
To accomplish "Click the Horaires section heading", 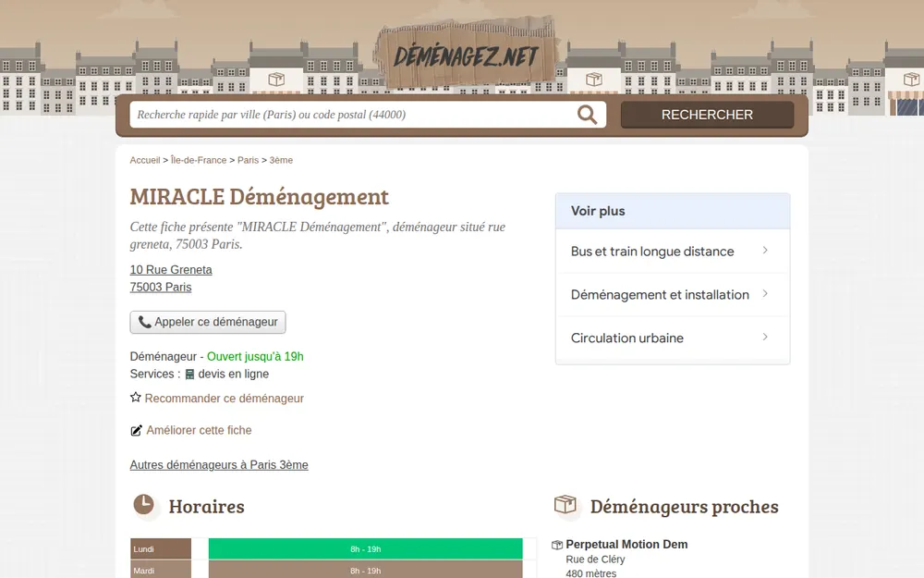I will click(206, 506).
